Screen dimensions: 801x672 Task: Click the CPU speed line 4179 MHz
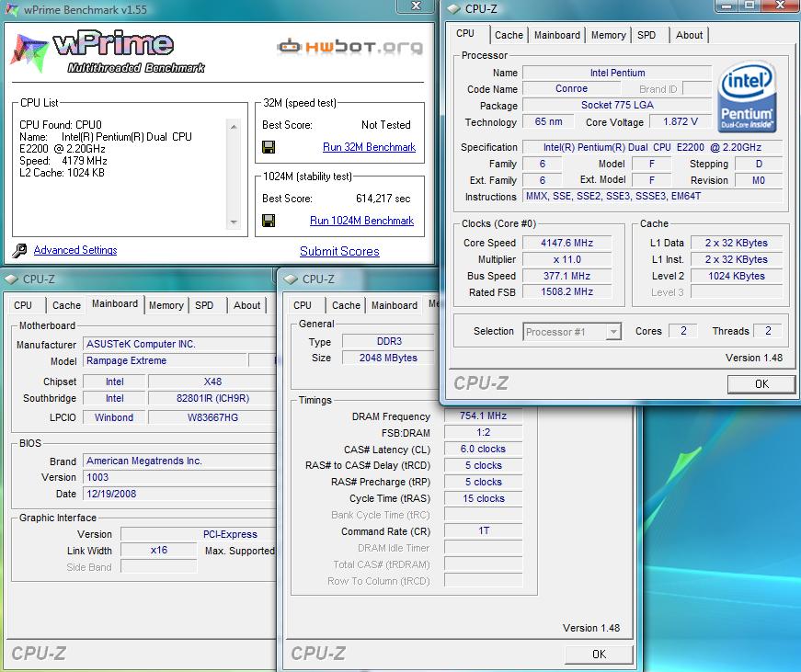[63, 161]
